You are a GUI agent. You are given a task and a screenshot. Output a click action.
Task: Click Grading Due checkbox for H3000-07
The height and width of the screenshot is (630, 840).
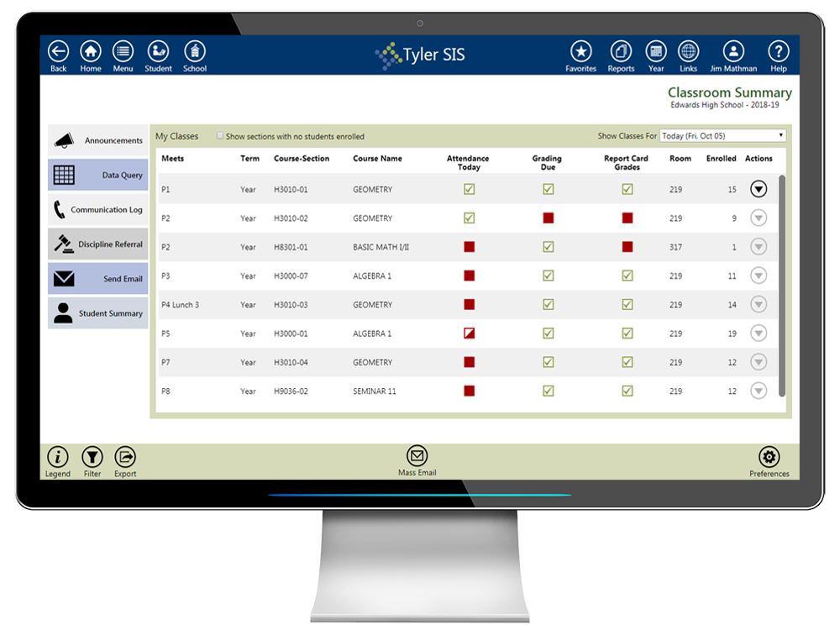coord(548,276)
